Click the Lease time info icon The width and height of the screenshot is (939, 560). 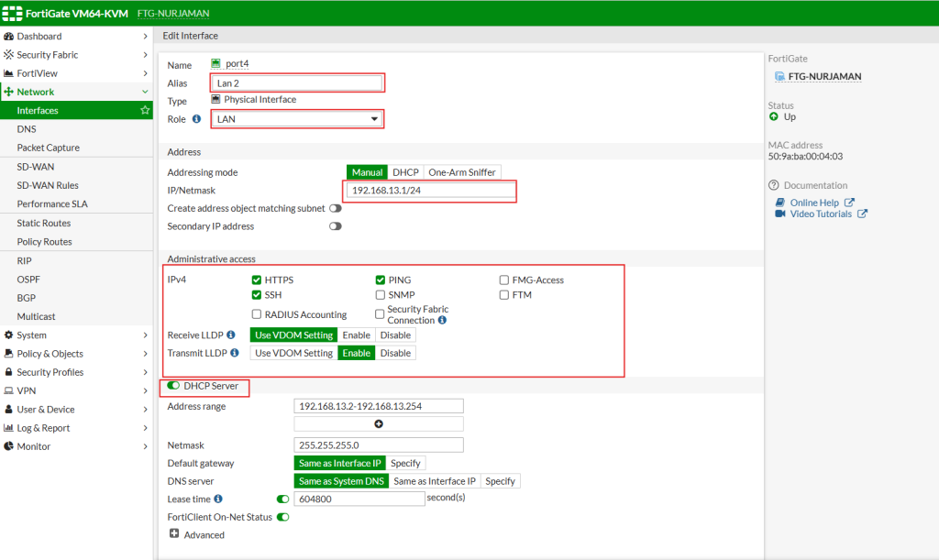pos(218,500)
